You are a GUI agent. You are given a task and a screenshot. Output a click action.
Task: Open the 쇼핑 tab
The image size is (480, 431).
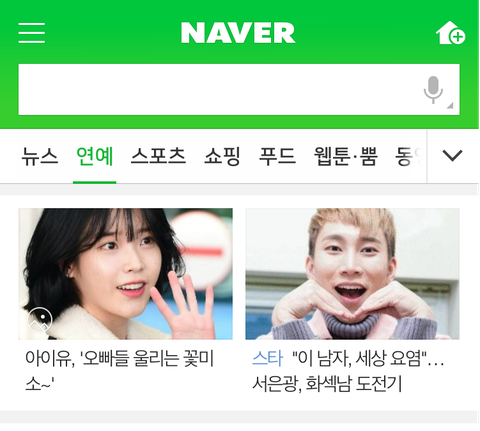(x=222, y=156)
